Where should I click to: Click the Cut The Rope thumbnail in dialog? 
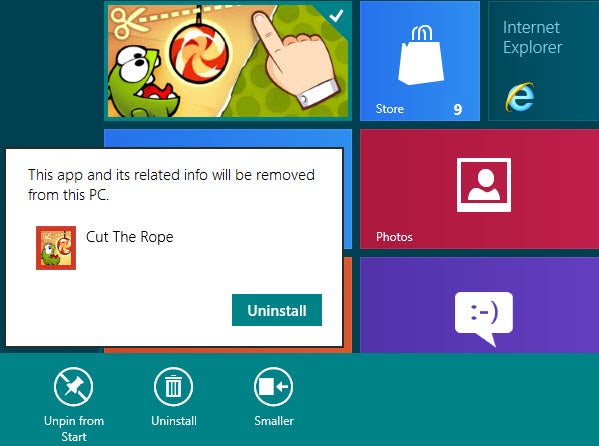56,248
